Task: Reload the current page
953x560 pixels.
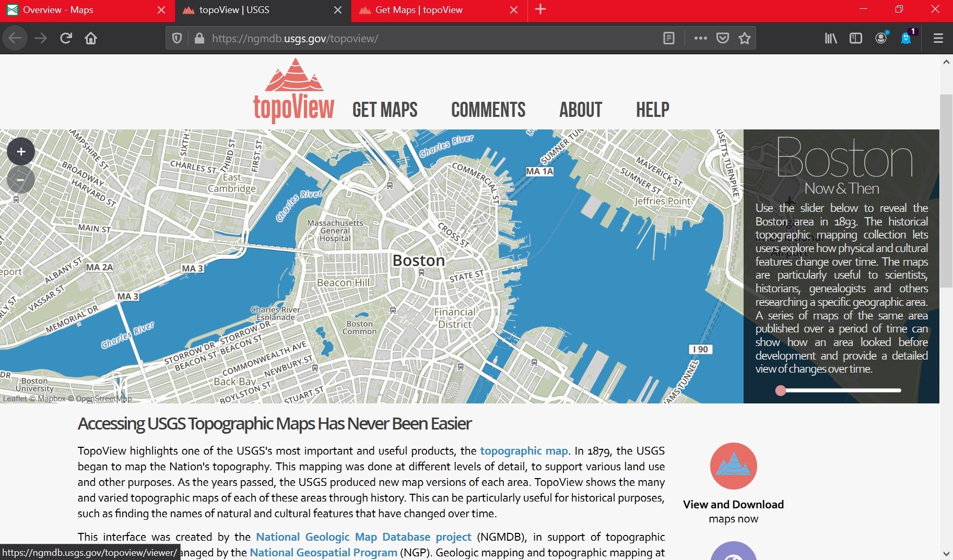Action: pos(66,38)
